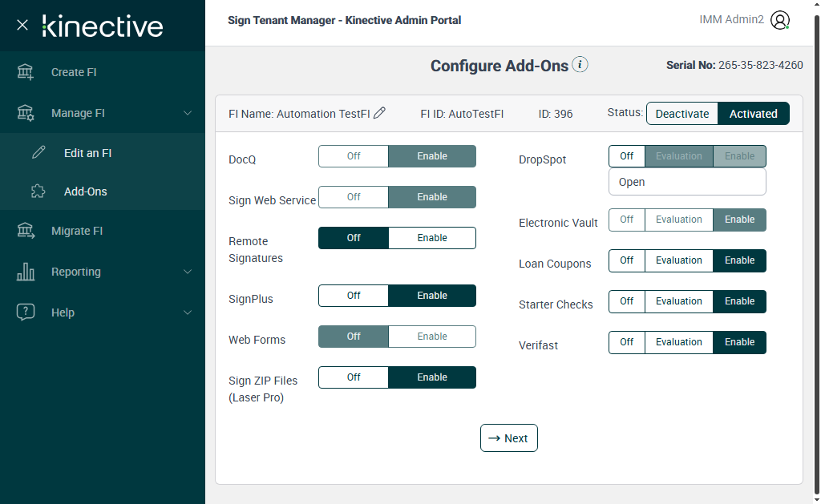Screen dimensions: 821x504
Task: Click the ID: 396 text
Action: click(x=556, y=114)
